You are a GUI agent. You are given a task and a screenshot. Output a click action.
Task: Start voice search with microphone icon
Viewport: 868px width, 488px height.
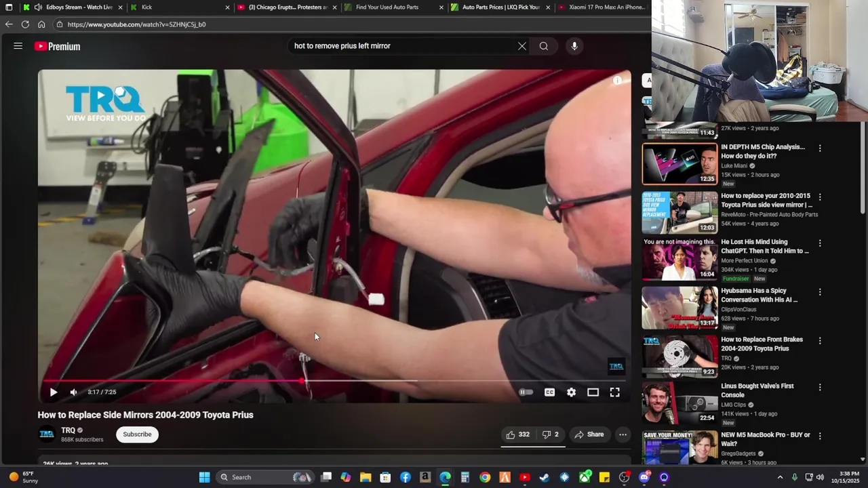click(574, 46)
